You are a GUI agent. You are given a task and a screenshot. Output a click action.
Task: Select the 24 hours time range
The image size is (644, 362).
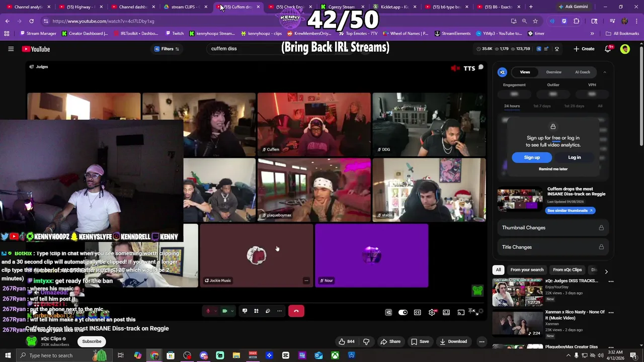512,106
